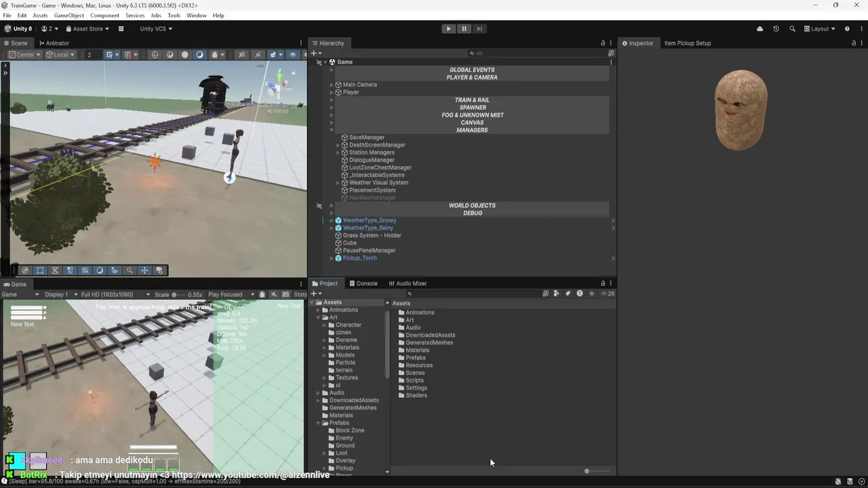The height and width of the screenshot is (488, 868).
Task: Open the undo history icon
Action: [x=776, y=28]
